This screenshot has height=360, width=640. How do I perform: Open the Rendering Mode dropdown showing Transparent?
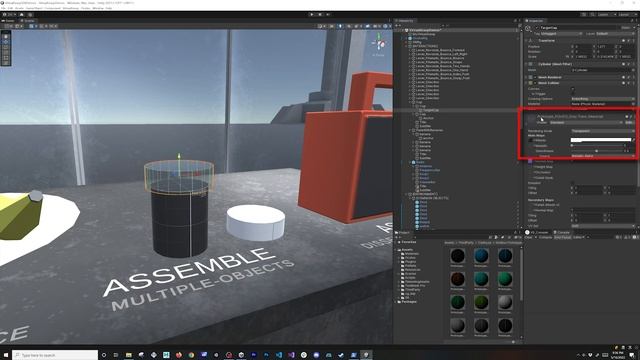pos(603,131)
